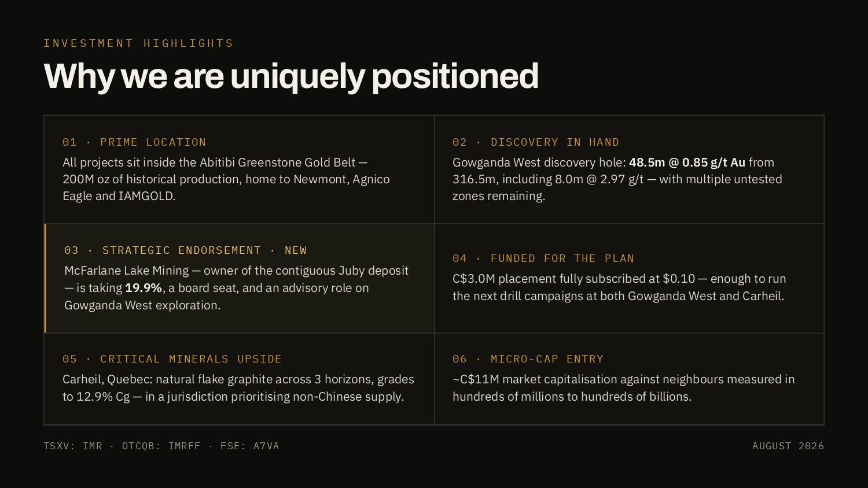The image size is (868, 488).
Task: Click the '05 · CRITICAL MINERALS UPSIDE' heading
Action: coord(172,359)
